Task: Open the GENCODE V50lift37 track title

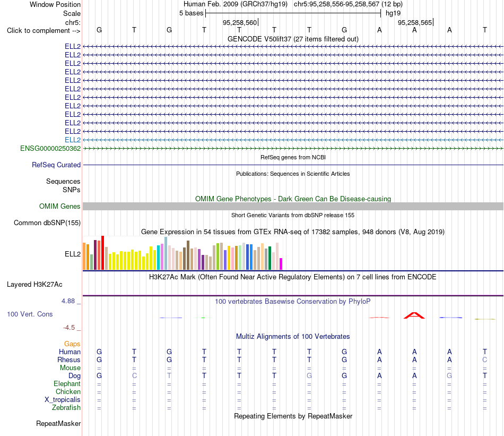Action: pos(293,39)
